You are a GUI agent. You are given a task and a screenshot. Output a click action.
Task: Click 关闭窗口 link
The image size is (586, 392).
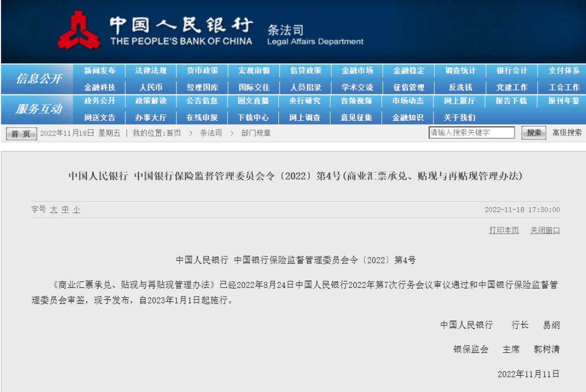[x=545, y=230]
